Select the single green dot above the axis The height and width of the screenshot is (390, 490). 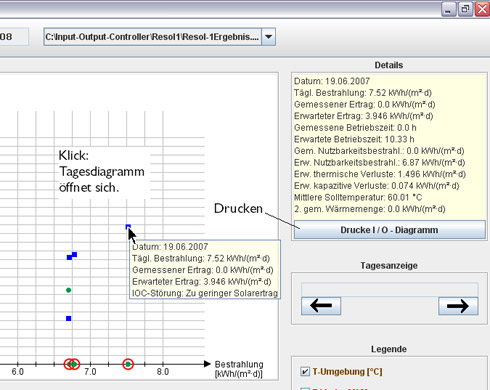[x=69, y=290]
